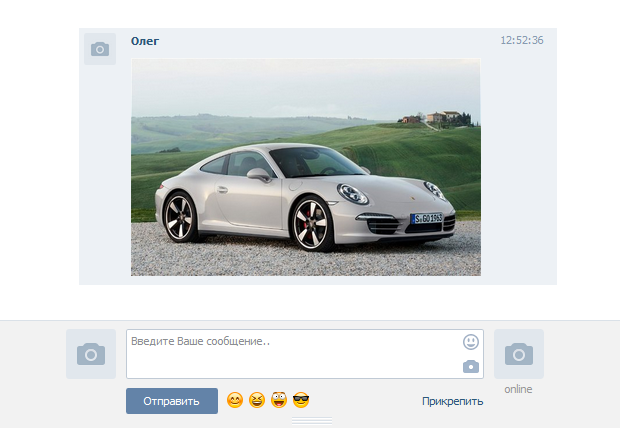Click the smiley emoji picker in message box
This screenshot has height=428, width=620.
point(471,342)
